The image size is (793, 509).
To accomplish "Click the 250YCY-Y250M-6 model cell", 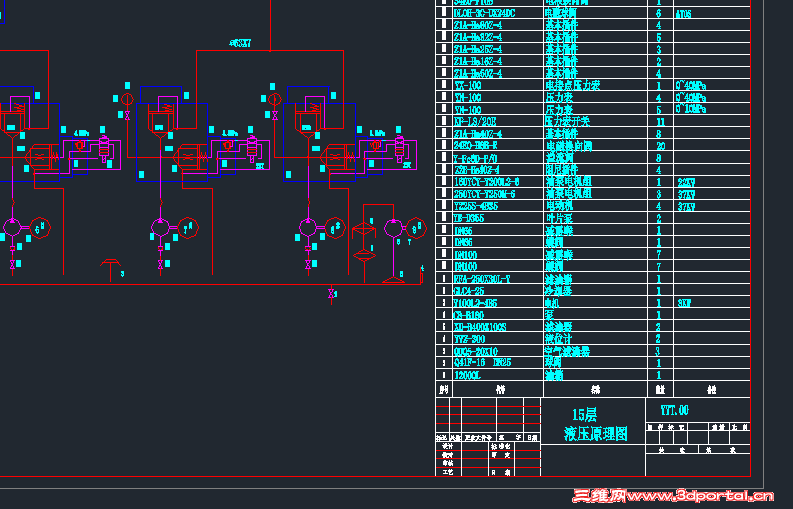I will click(484, 194).
